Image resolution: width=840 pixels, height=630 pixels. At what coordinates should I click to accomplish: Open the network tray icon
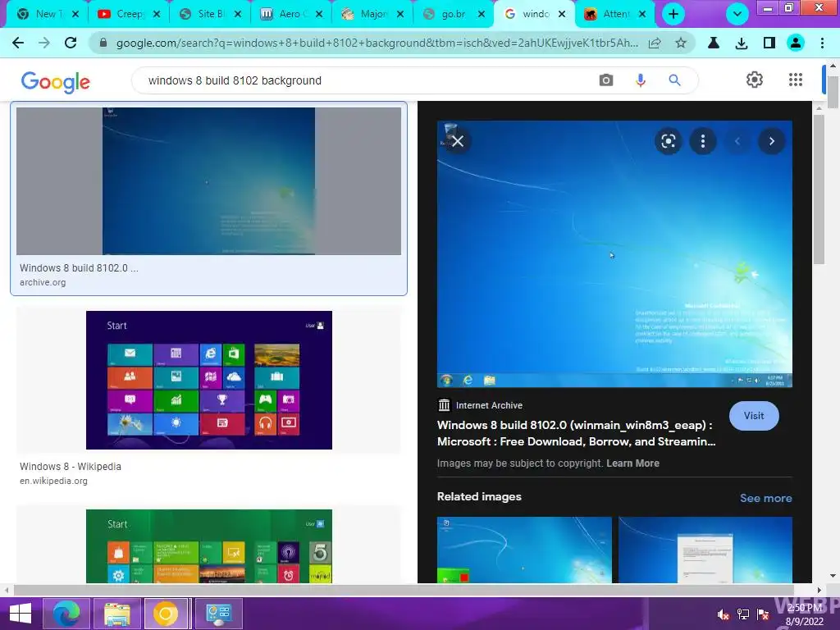coord(743,614)
